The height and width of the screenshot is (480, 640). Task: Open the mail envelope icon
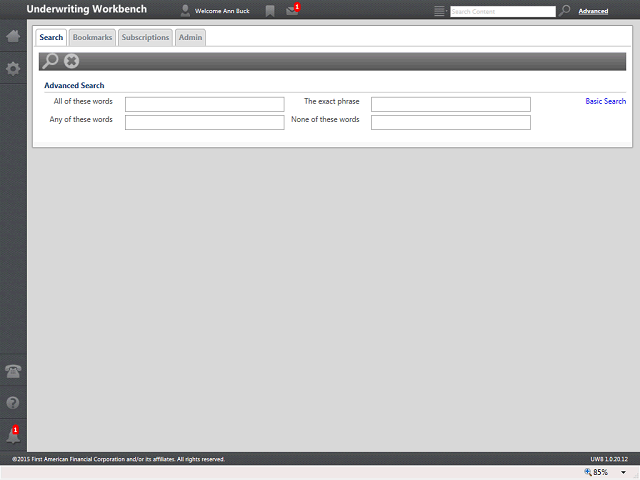point(292,11)
